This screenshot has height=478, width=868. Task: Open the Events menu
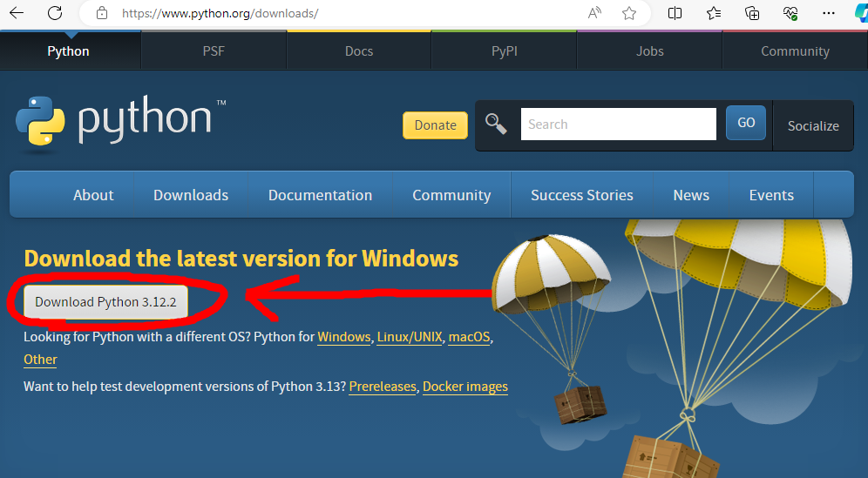(771, 195)
